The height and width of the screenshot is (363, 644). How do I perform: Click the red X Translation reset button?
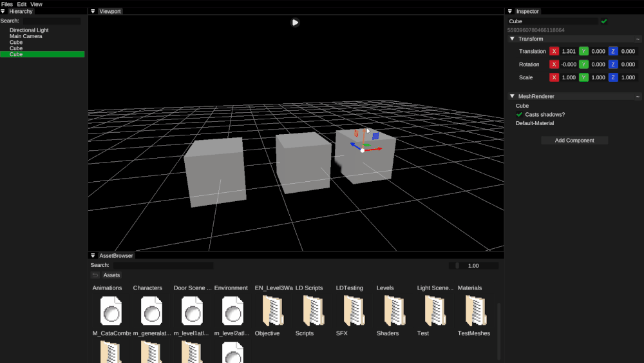554,52
